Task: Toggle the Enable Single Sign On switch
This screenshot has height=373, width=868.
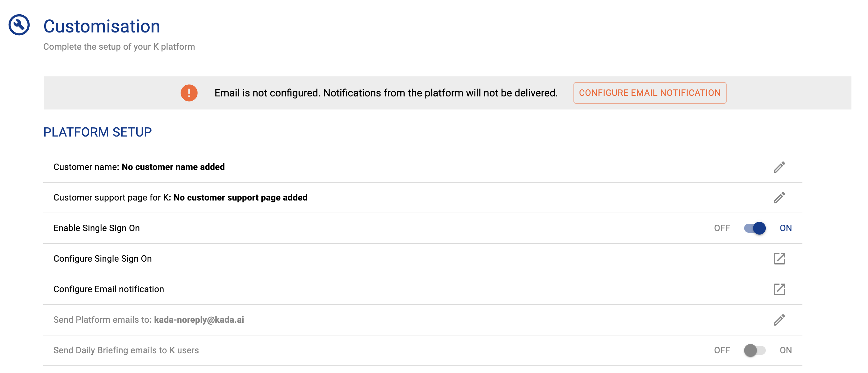Action: (x=755, y=228)
